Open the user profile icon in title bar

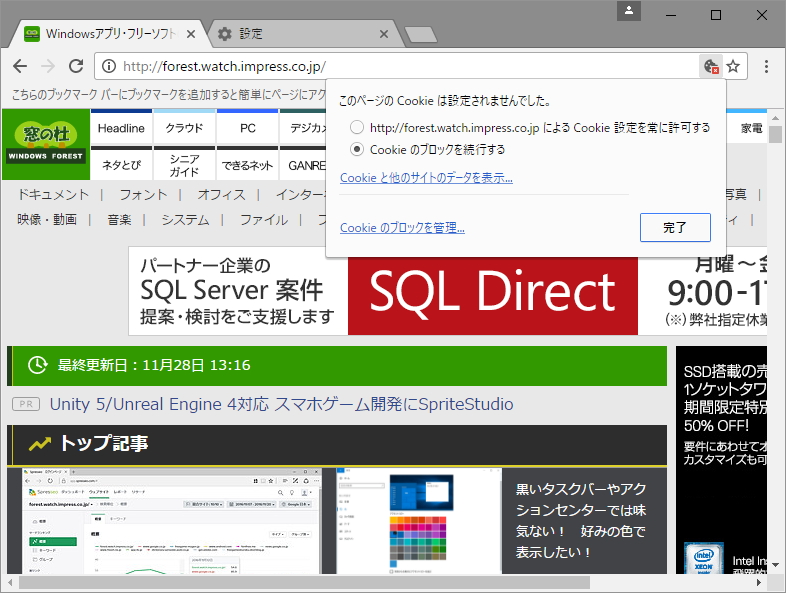pos(629,11)
